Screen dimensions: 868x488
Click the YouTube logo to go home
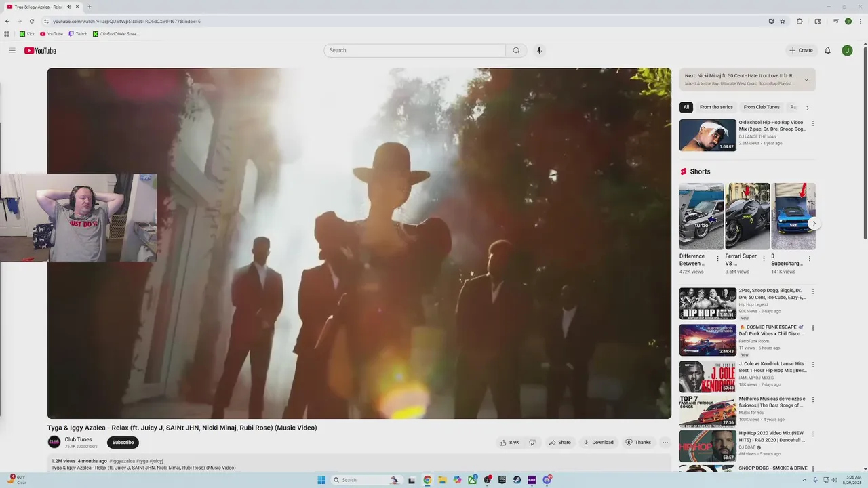pyautogui.click(x=40, y=50)
